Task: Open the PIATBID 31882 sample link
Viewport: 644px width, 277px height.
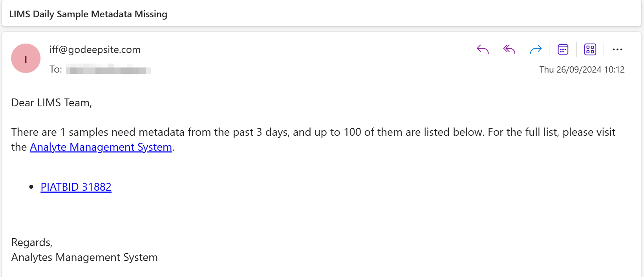Action: (x=76, y=187)
